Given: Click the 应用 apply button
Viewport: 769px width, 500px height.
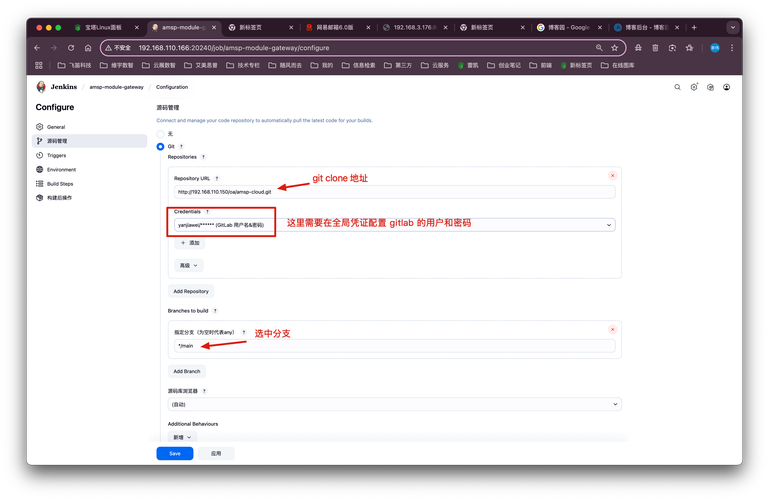Looking at the screenshot, I should pos(216,453).
